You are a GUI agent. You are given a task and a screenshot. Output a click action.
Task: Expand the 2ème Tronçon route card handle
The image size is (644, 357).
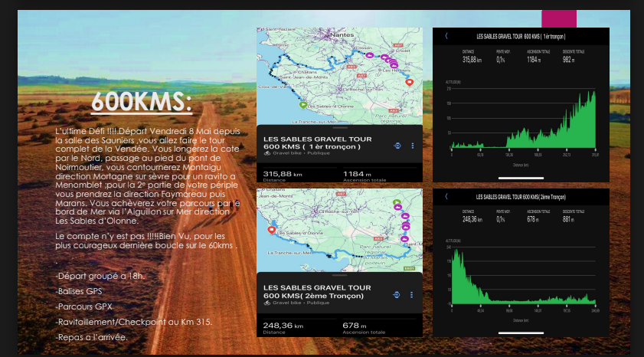(x=339, y=275)
